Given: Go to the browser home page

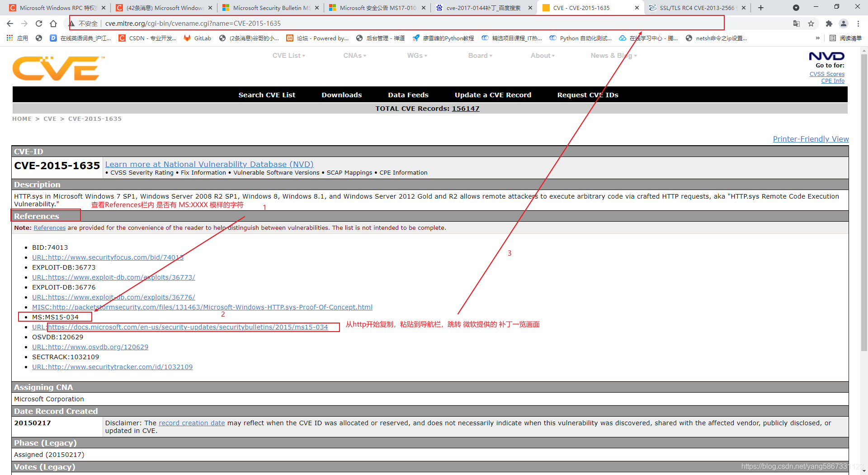Looking at the screenshot, I should tap(53, 24).
